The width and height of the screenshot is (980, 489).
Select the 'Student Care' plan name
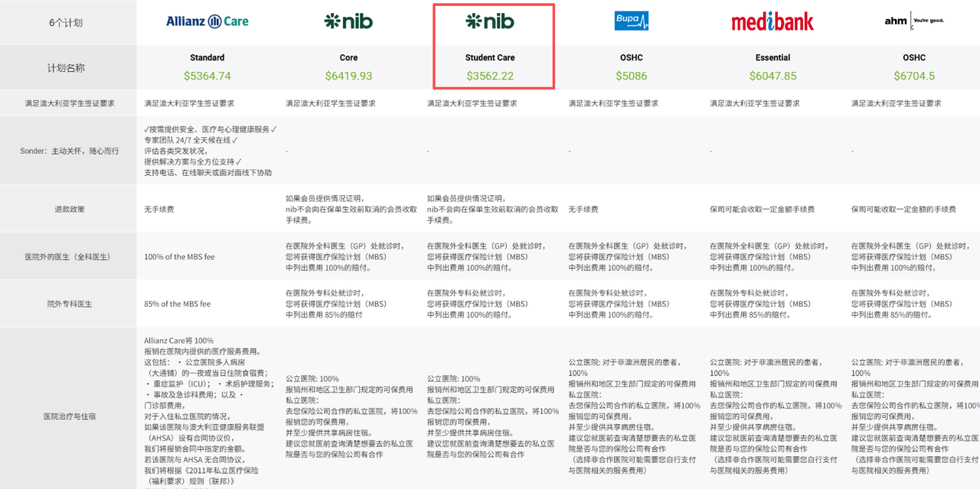point(490,57)
